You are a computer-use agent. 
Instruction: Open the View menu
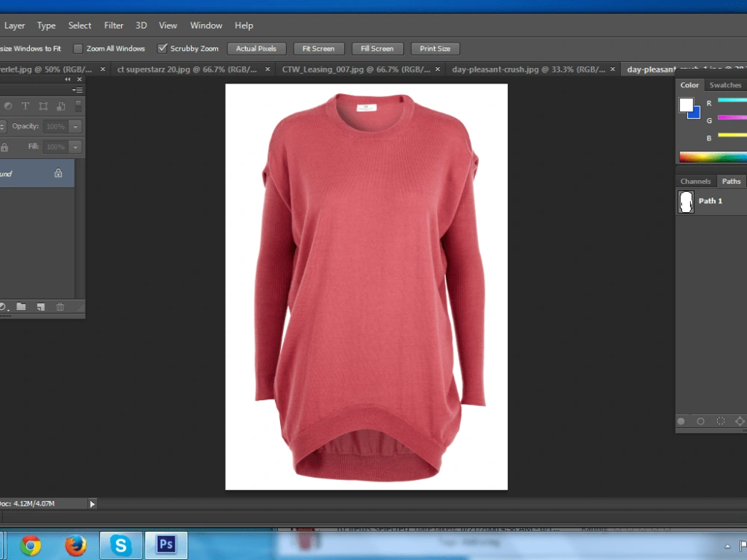point(167,25)
